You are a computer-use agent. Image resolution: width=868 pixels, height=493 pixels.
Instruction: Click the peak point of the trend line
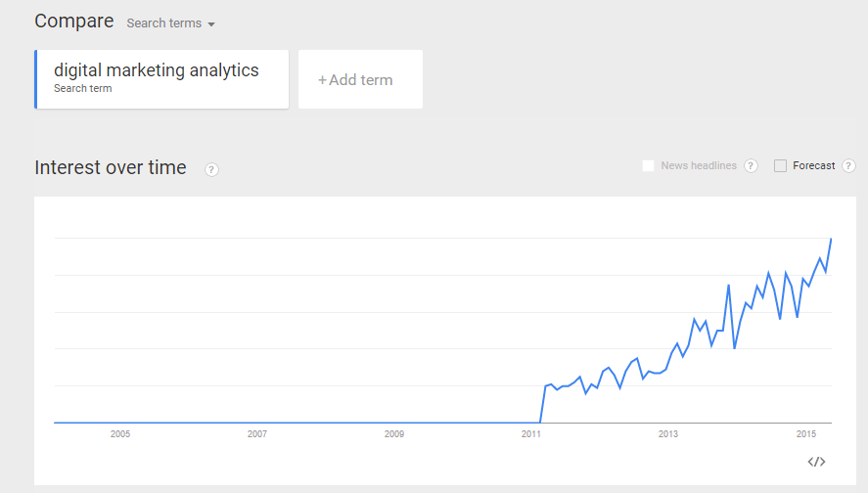[831, 239]
